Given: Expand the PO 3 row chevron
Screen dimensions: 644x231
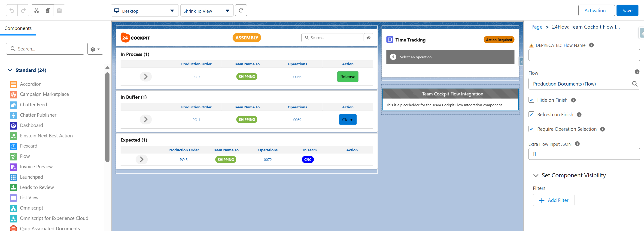Looking at the screenshot, I should click(x=146, y=77).
